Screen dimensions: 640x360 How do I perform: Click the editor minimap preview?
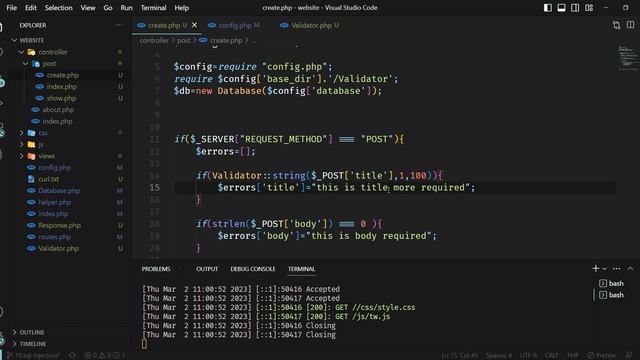(628, 57)
